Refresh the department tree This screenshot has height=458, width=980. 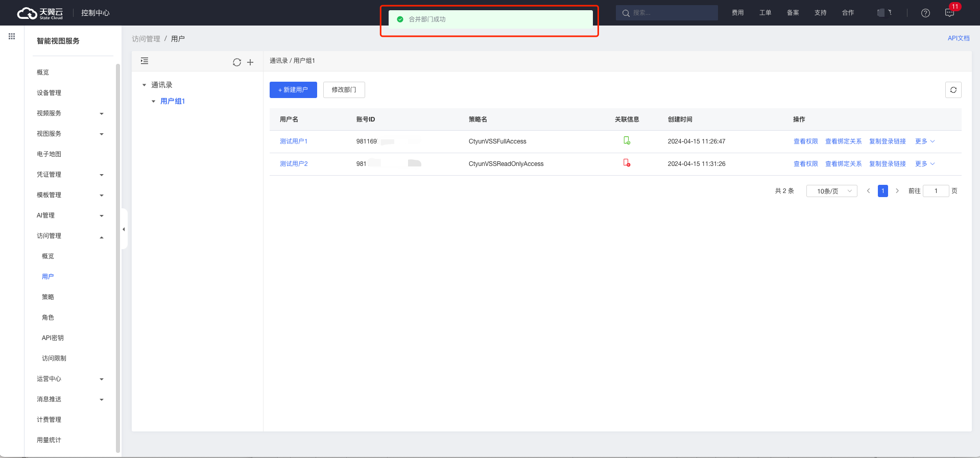pyautogui.click(x=237, y=62)
